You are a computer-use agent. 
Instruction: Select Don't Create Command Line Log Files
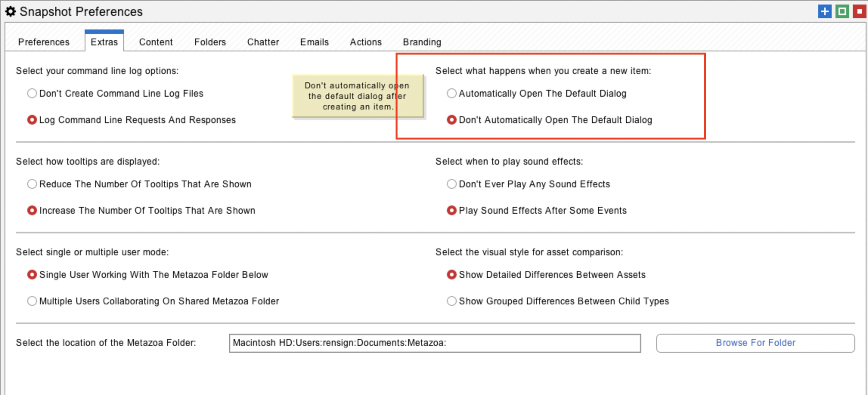tap(32, 93)
